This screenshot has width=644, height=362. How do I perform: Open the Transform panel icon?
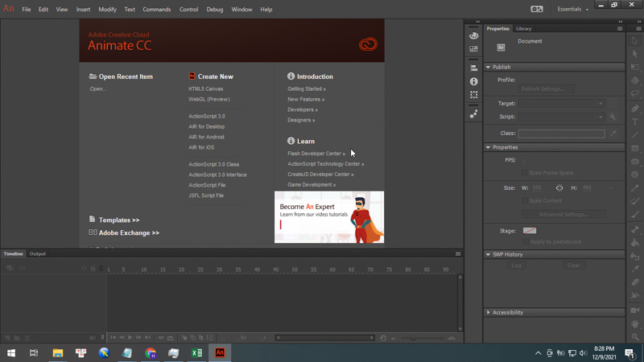[x=473, y=95]
